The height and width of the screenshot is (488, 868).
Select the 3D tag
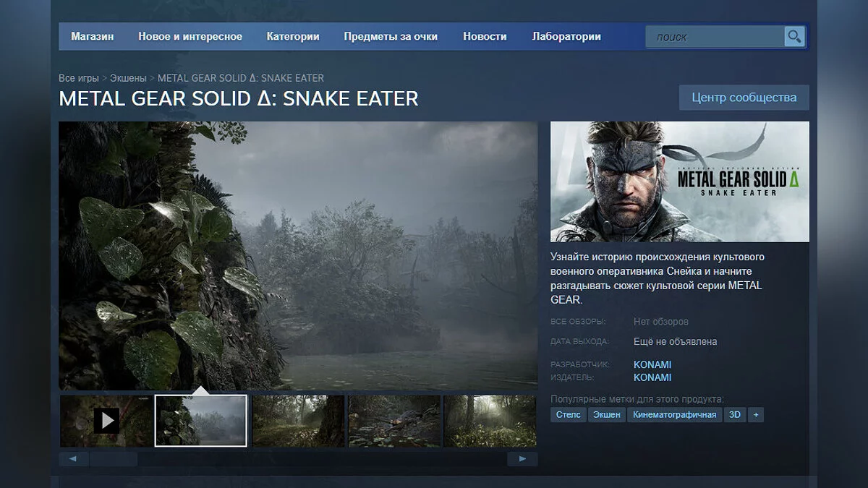point(735,415)
